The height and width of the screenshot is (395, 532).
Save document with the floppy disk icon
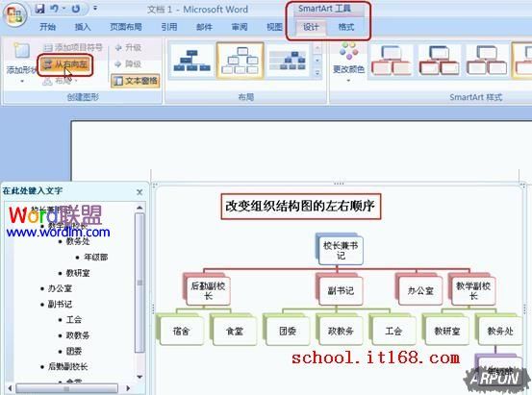tap(39, 9)
